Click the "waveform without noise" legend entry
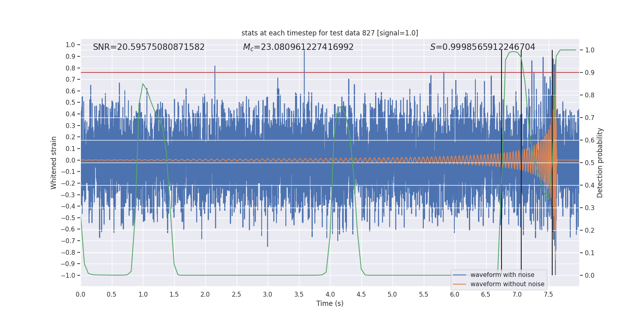This screenshot has height=322, width=644. [507, 284]
